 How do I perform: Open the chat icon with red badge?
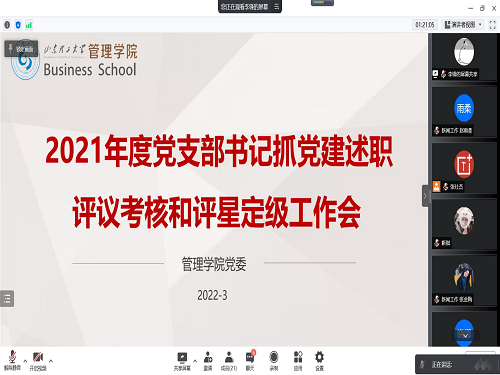click(x=250, y=361)
